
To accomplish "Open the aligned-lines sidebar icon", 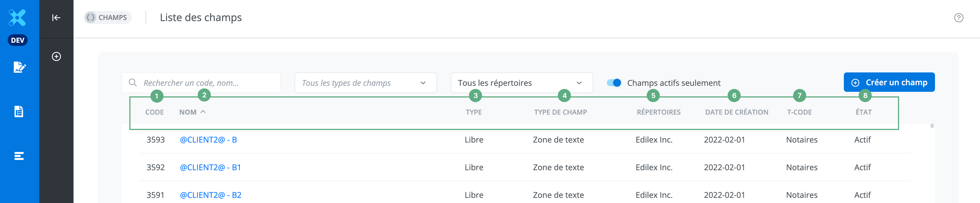I will [x=19, y=156].
